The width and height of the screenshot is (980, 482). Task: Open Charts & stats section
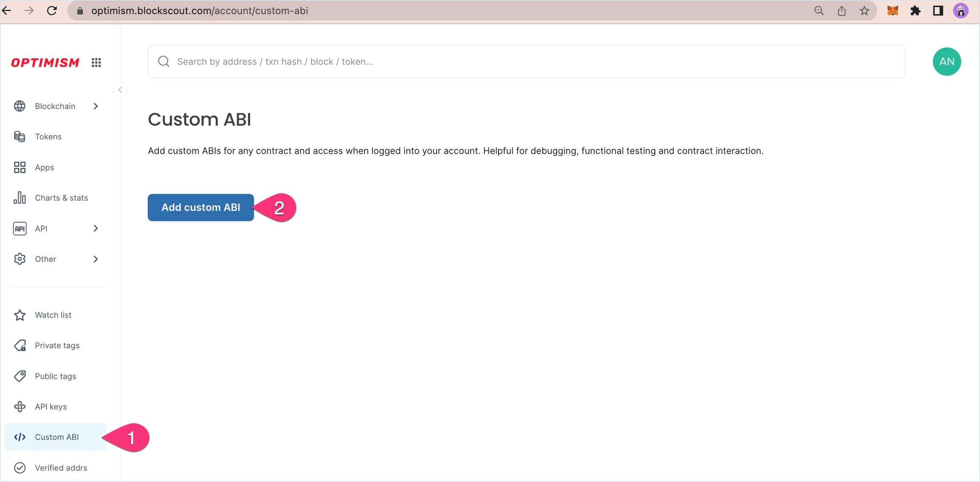(61, 198)
